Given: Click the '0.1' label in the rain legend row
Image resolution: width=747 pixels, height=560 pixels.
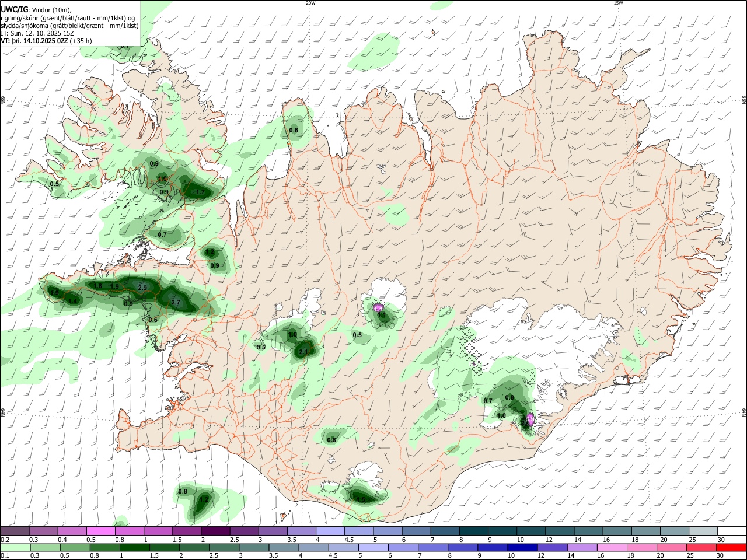Looking at the screenshot, I should [5, 556].
